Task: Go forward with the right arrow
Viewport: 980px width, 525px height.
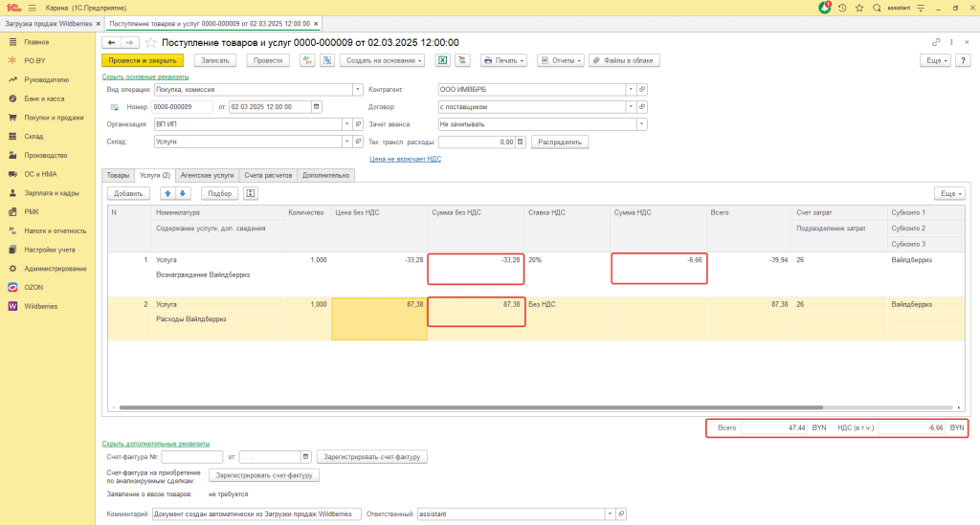Action: 129,42
